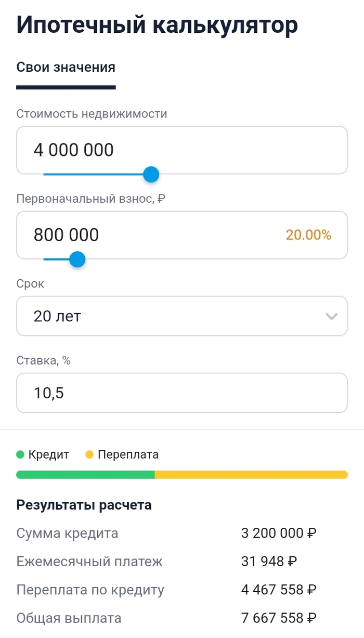The image size is (364, 638).
Task: Click the property cost slider handle
Action: [x=151, y=175]
